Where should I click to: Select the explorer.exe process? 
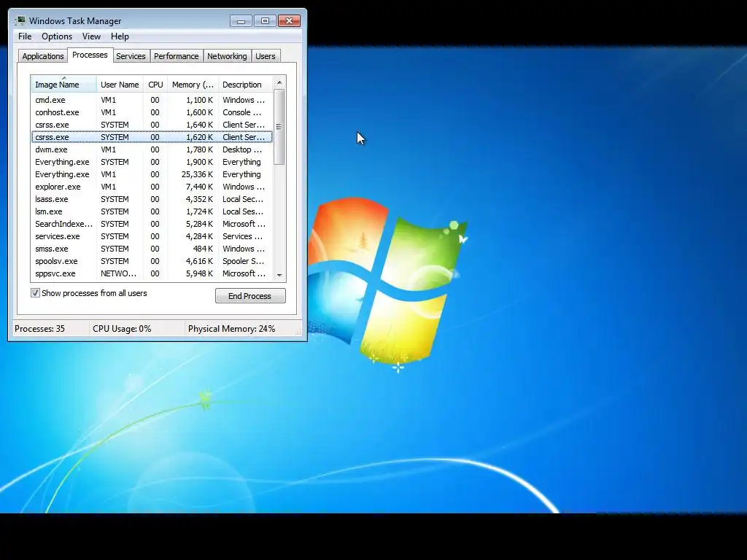(x=152, y=187)
